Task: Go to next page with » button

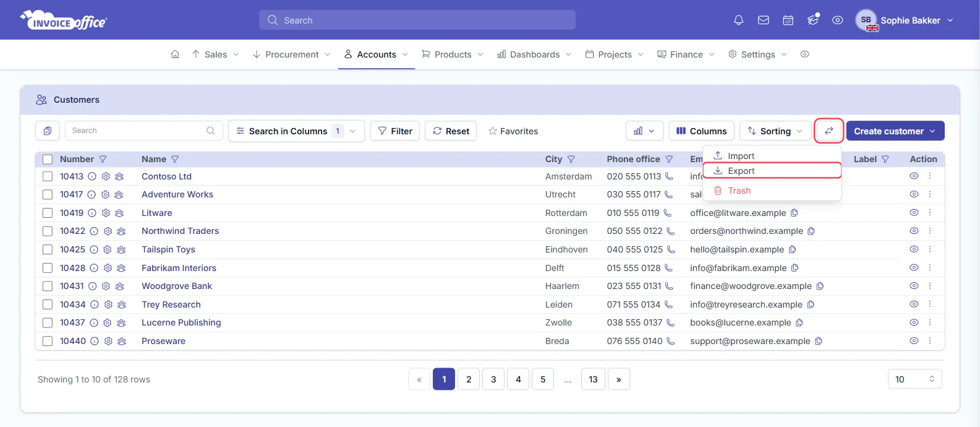Action: point(619,379)
